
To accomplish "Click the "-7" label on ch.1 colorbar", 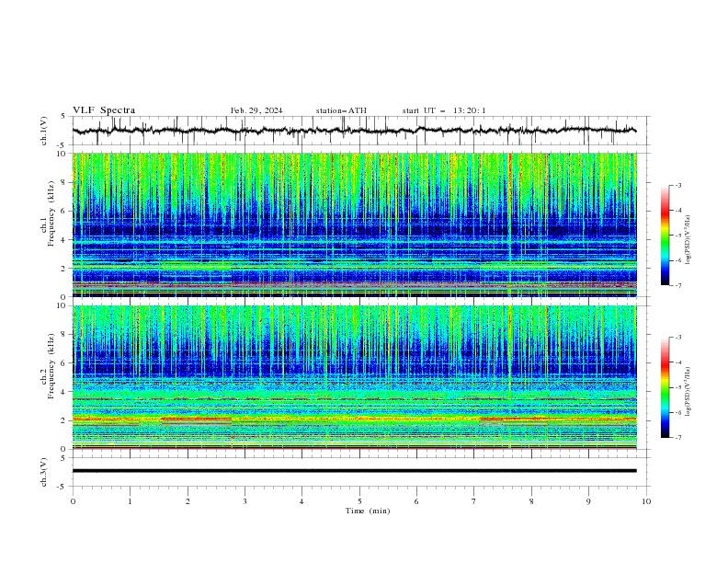I will pos(678,285).
